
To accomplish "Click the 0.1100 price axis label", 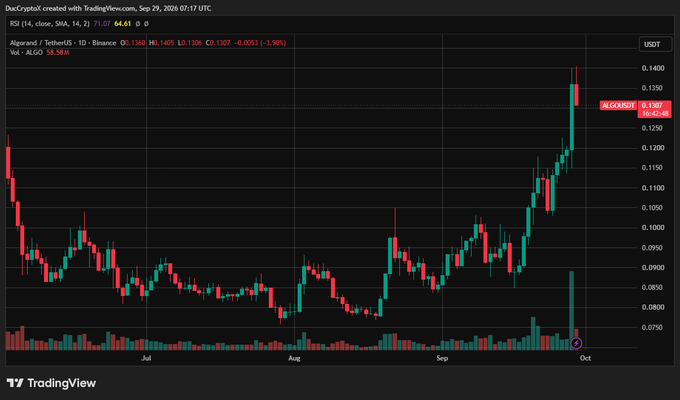I will point(653,188).
